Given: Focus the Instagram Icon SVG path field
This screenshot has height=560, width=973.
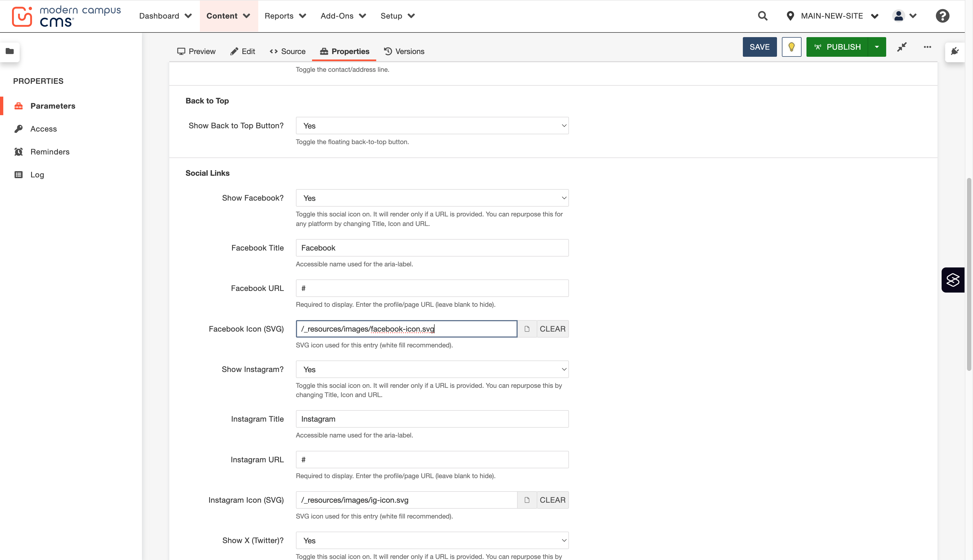Looking at the screenshot, I should 406,500.
